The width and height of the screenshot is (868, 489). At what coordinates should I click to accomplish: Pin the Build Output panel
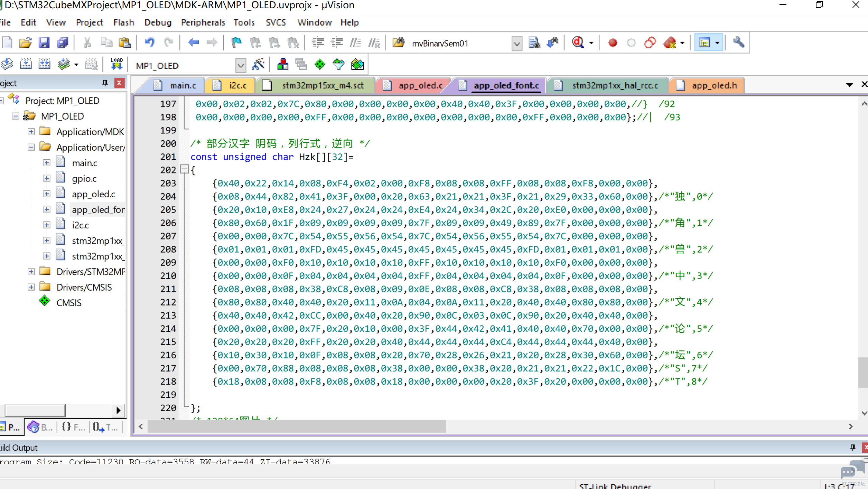pos(852,447)
